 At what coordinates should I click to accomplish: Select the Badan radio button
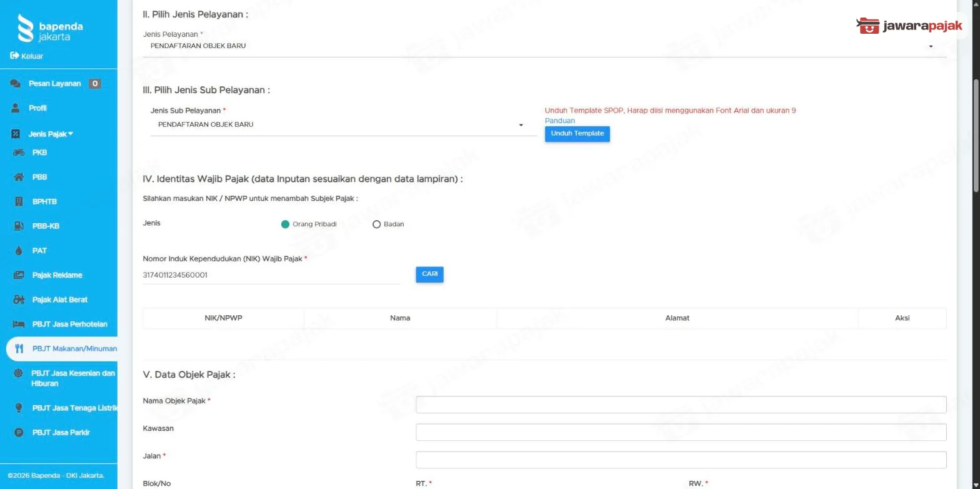pyautogui.click(x=376, y=224)
